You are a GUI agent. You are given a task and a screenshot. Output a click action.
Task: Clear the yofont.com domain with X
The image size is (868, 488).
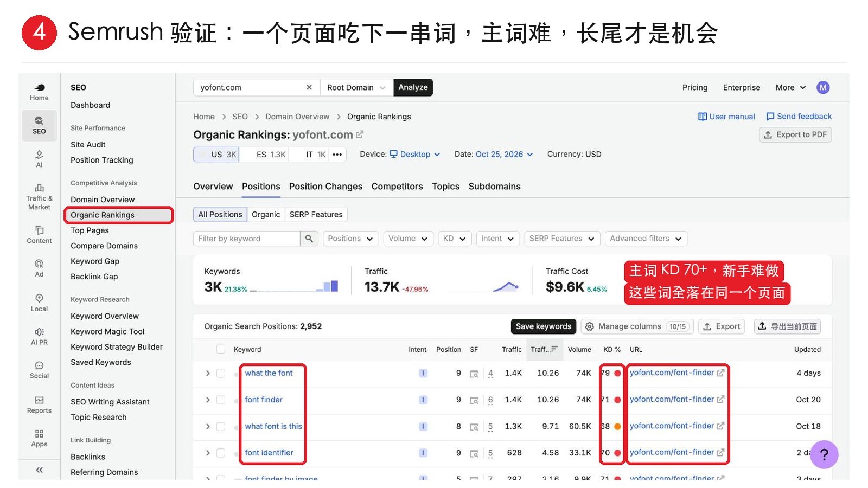(309, 87)
